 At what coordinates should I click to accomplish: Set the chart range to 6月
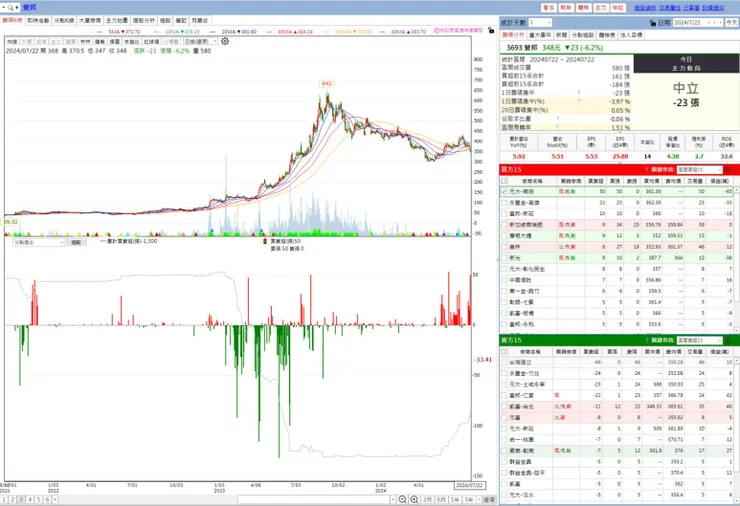click(x=441, y=499)
